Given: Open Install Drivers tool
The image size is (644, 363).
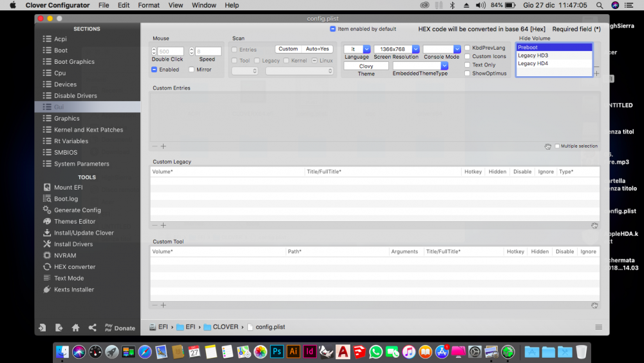Looking at the screenshot, I should (73, 244).
